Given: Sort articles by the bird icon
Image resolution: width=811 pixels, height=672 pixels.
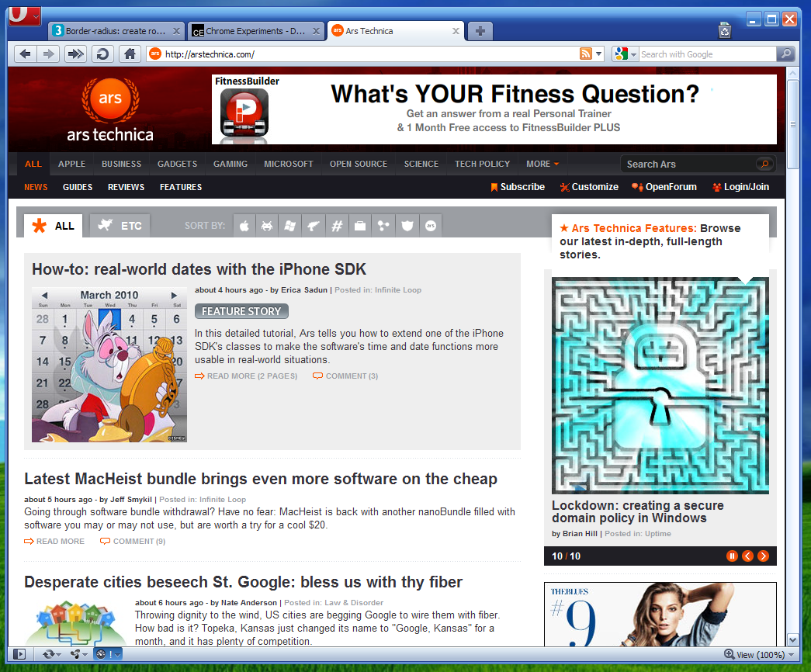Looking at the screenshot, I should 314,226.
